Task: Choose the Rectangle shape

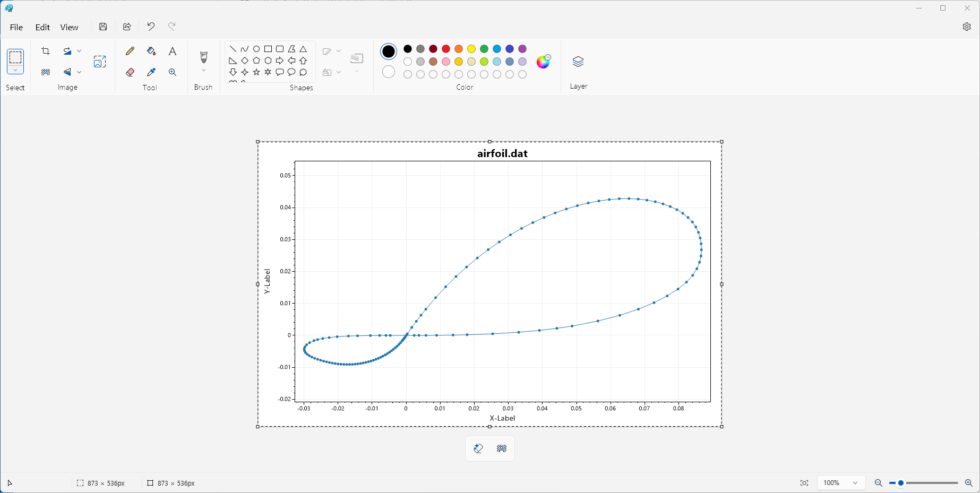Action: pos(268,49)
